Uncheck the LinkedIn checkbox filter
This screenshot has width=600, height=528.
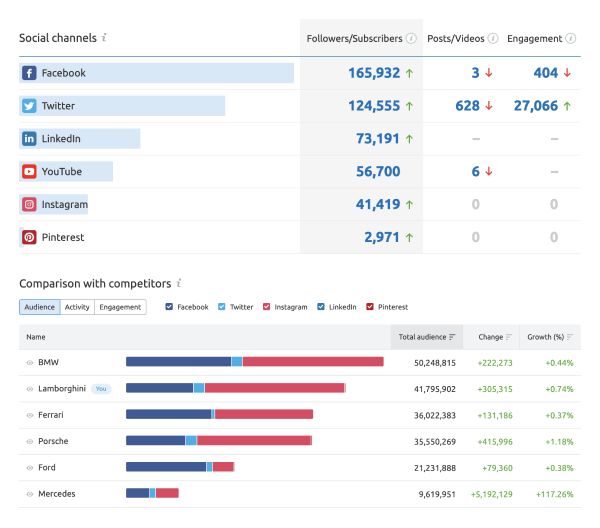point(321,307)
